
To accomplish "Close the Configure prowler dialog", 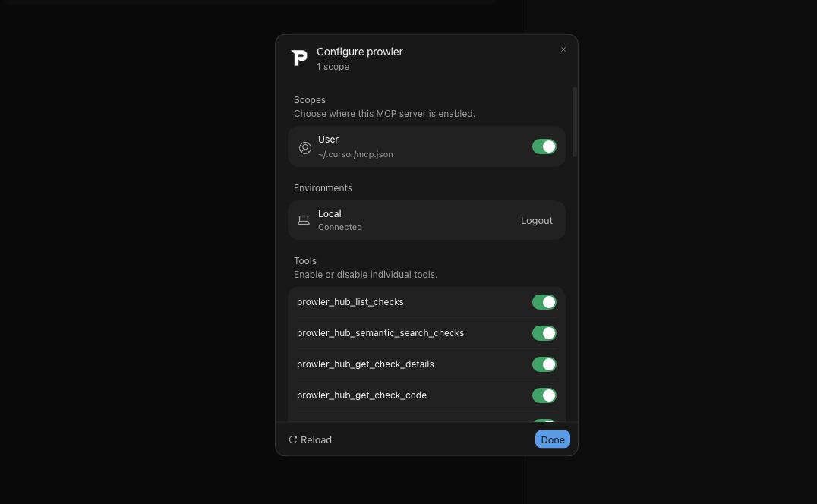I will 563,49.
